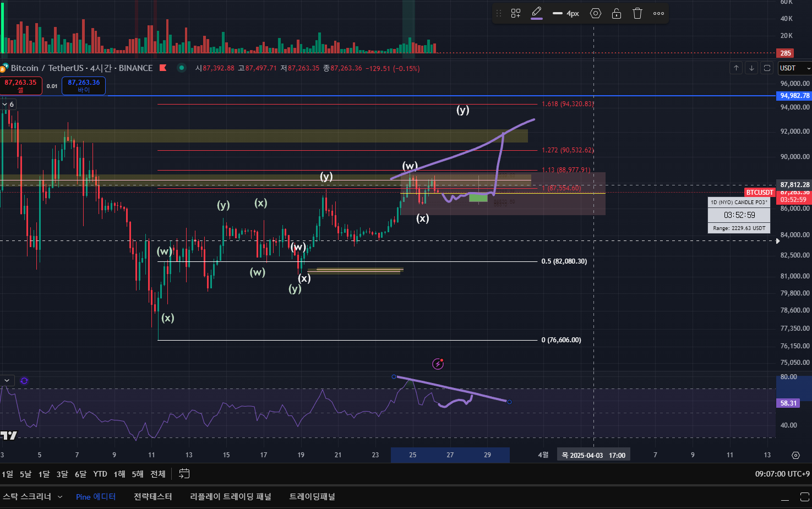Click green market status indicator
Viewport: 812px width, 509px height.
[x=181, y=68]
